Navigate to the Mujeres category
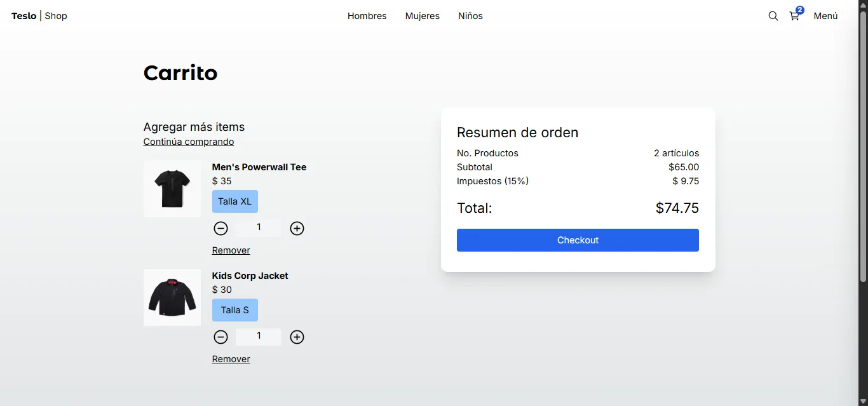This screenshot has height=406, width=868. pyautogui.click(x=422, y=16)
